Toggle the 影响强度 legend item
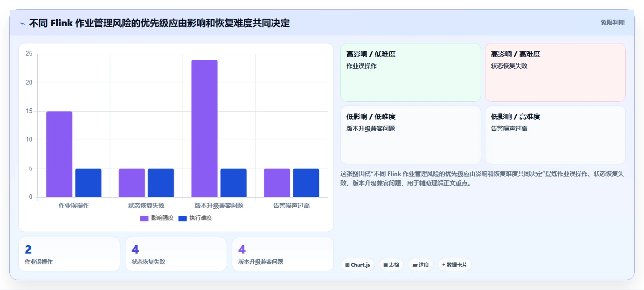The width and height of the screenshot is (644, 290). point(157,218)
